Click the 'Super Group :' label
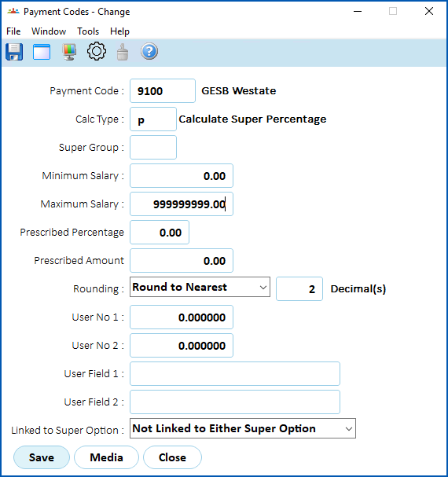 coord(91,147)
